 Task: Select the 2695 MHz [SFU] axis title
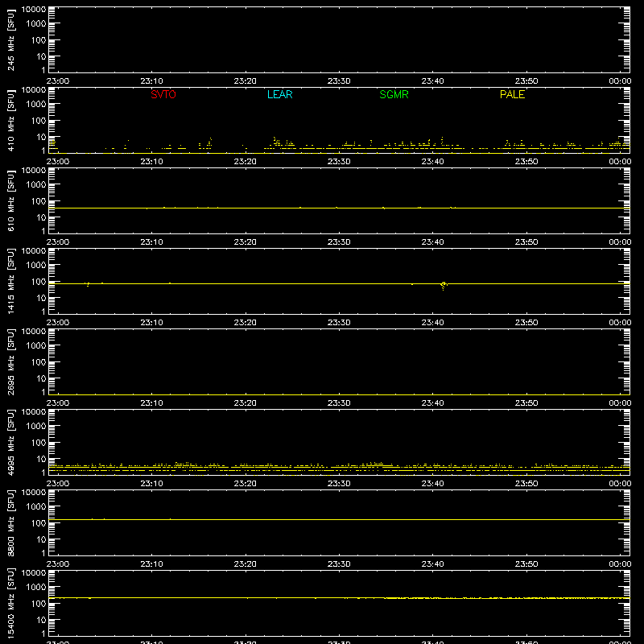coord(10,361)
